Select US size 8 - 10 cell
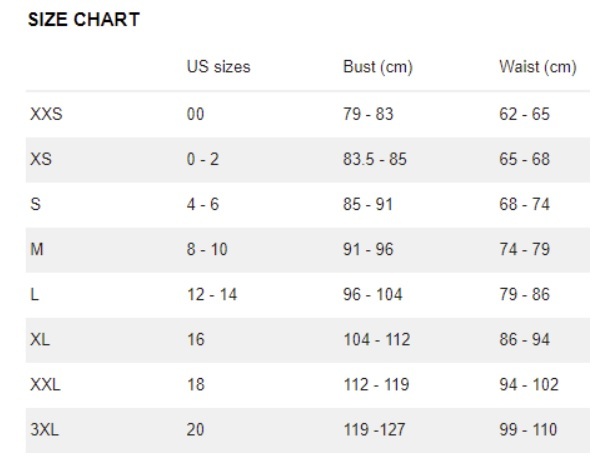 tap(207, 250)
